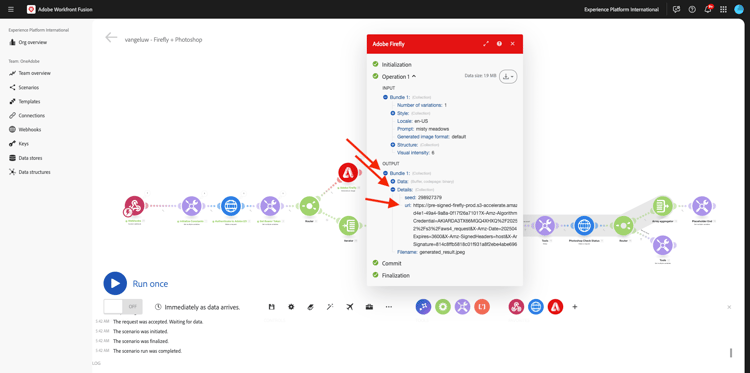This screenshot has width=750, height=373.
Task: Click the auto-align magic wand icon
Action: (x=330, y=307)
